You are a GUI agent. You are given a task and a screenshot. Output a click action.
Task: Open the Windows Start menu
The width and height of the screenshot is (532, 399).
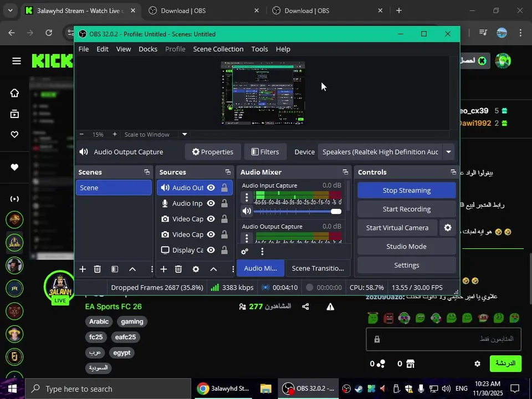click(12, 389)
